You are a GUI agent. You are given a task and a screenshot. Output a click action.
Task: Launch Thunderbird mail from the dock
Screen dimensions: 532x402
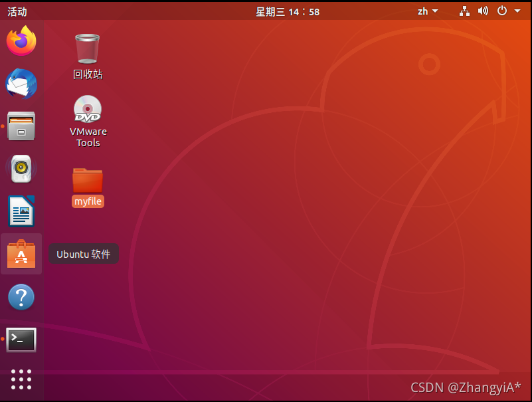tap(21, 84)
